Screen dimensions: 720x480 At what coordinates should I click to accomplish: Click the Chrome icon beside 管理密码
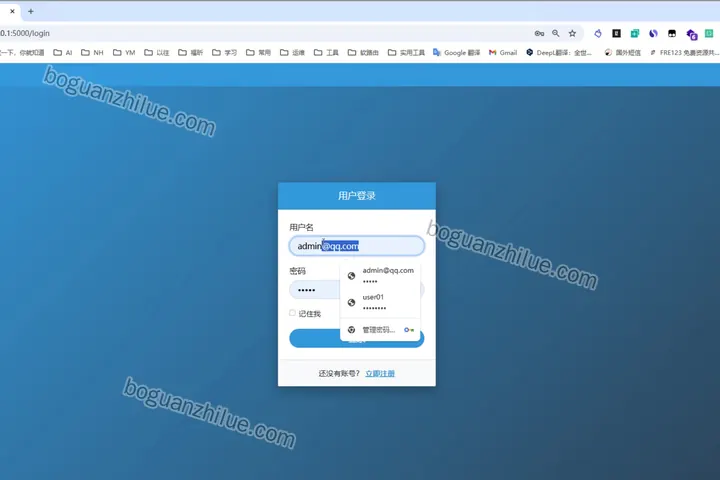pyautogui.click(x=351, y=329)
